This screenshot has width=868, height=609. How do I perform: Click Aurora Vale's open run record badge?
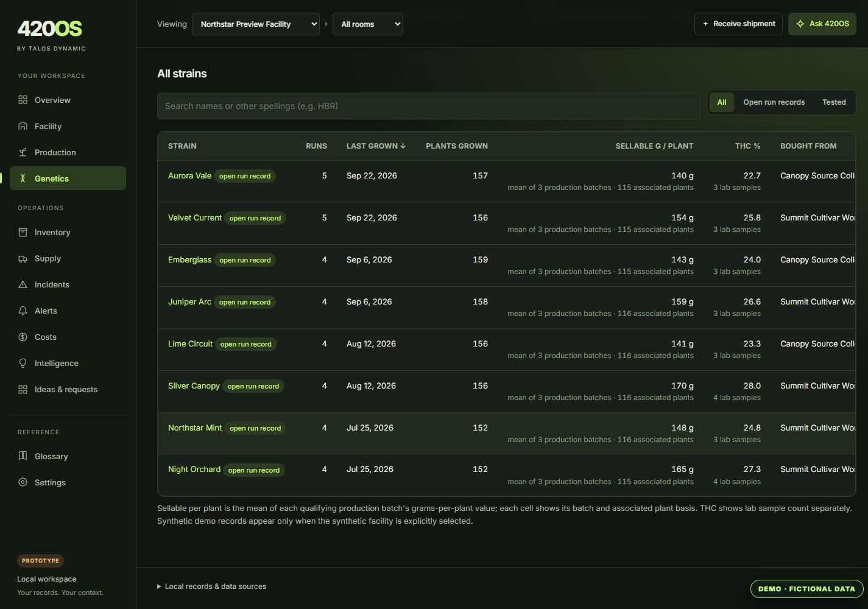(245, 176)
